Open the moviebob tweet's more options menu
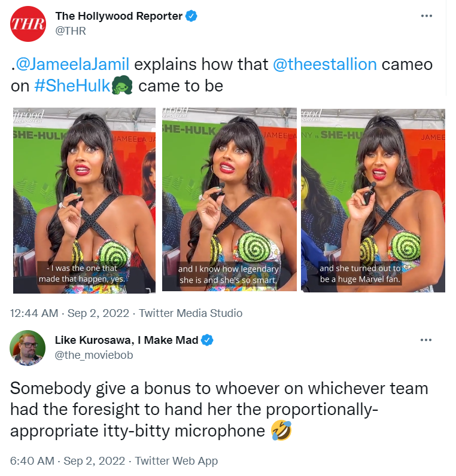The height and width of the screenshot is (476, 456). (x=426, y=340)
